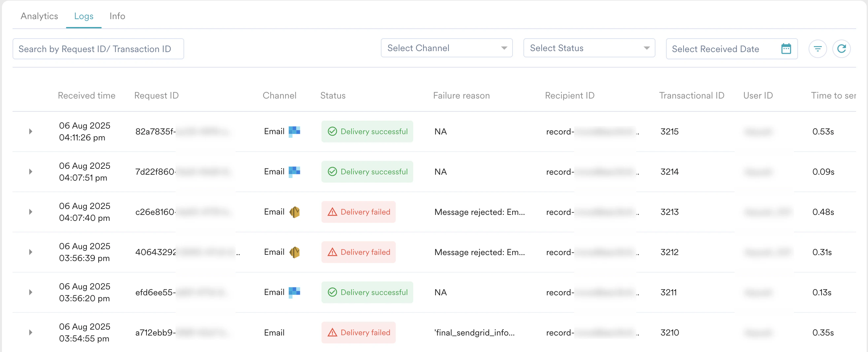Screen dimensions: 868x352
Task: Click Delivery failed badge for transaction 3213
Action: pyautogui.click(x=358, y=212)
